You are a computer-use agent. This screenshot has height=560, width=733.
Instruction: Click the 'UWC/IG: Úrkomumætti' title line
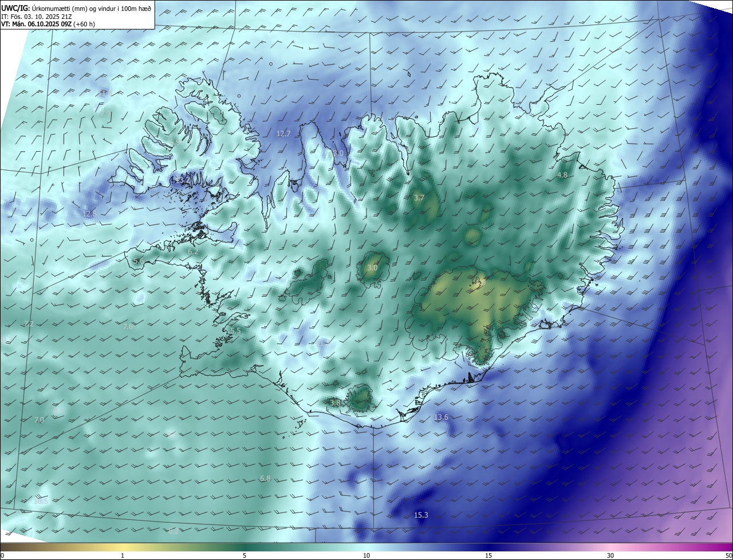(x=76, y=8)
